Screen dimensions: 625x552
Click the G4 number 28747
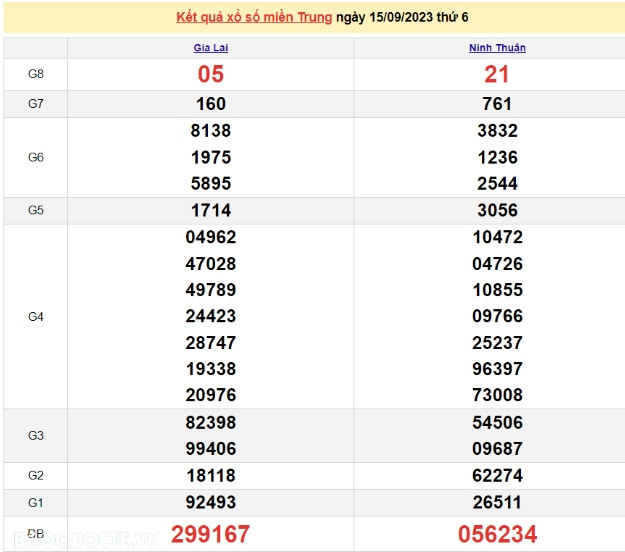[x=211, y=343]
